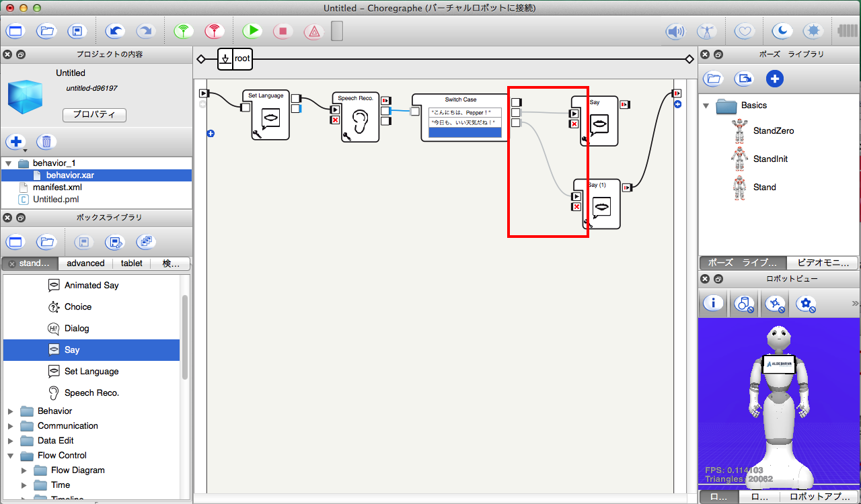Expand the Communication folder
Image resolution: width=861 pixels, height=504 pixels.
[10, 426]
